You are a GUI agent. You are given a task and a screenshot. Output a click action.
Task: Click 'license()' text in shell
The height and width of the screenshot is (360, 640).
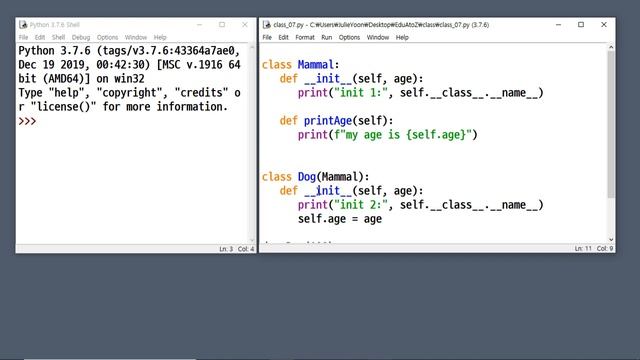tap(63, 107)
